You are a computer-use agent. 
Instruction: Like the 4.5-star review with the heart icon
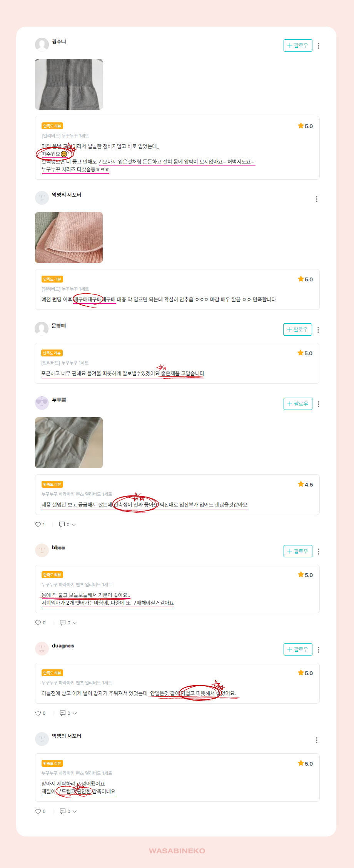(38, 525)
